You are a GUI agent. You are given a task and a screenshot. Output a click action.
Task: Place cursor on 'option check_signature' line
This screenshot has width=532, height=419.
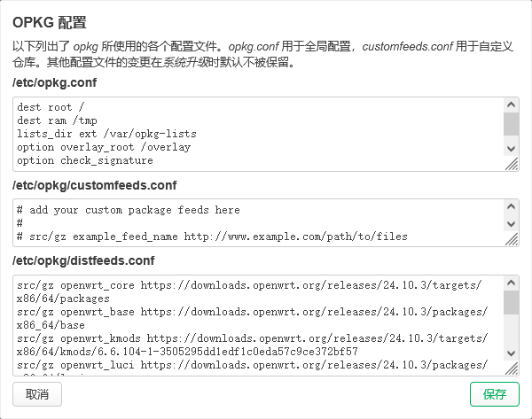click(84, 160)
